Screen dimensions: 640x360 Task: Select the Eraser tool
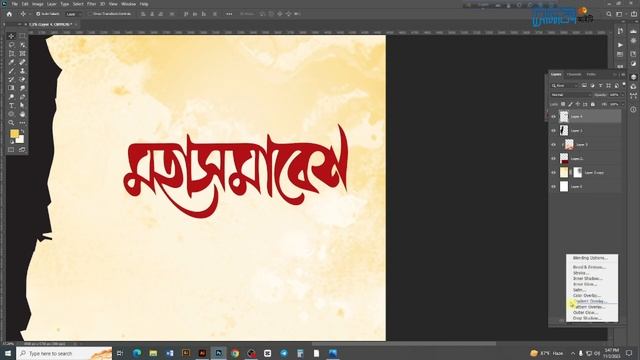coord(22,80)
